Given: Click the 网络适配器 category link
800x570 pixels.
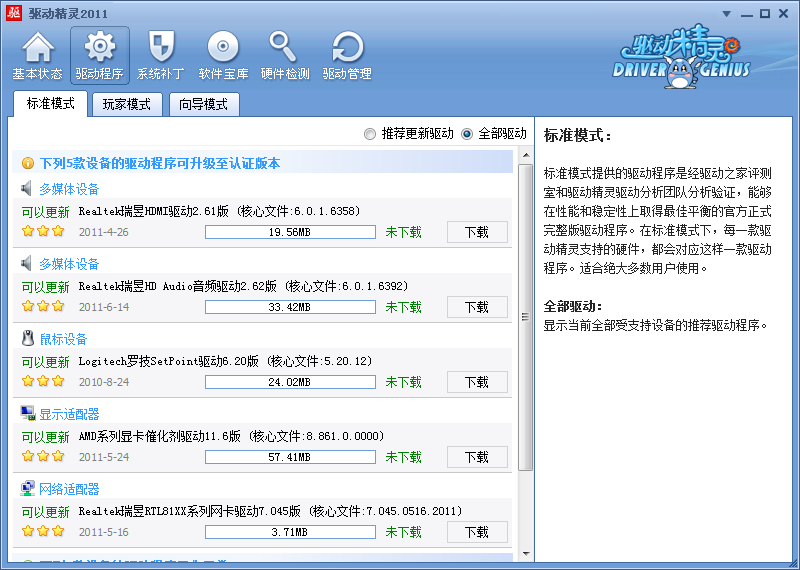Looking at the screenshot, I should (x=69, y=489).
